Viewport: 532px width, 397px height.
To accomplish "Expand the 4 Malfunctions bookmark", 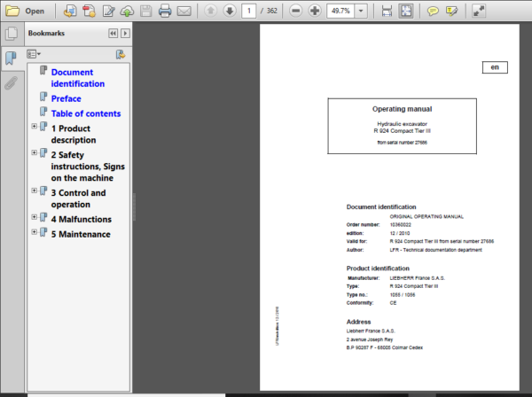I will (x=35, y=217).
